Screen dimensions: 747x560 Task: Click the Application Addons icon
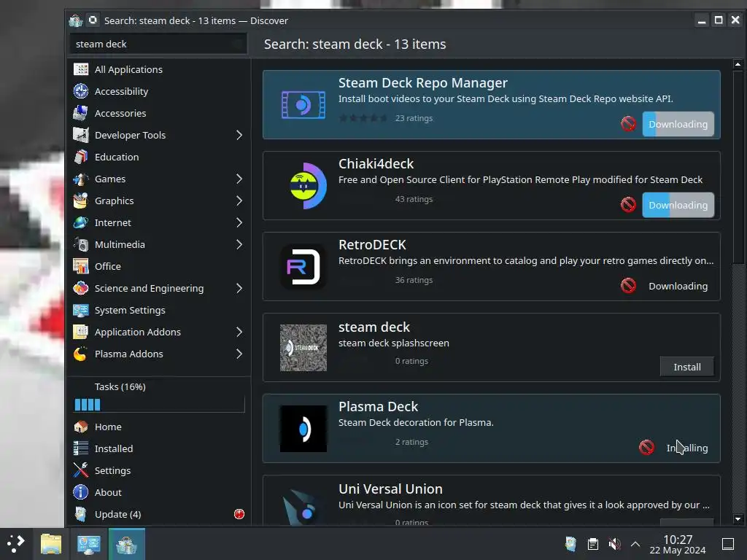click(80, 332)
